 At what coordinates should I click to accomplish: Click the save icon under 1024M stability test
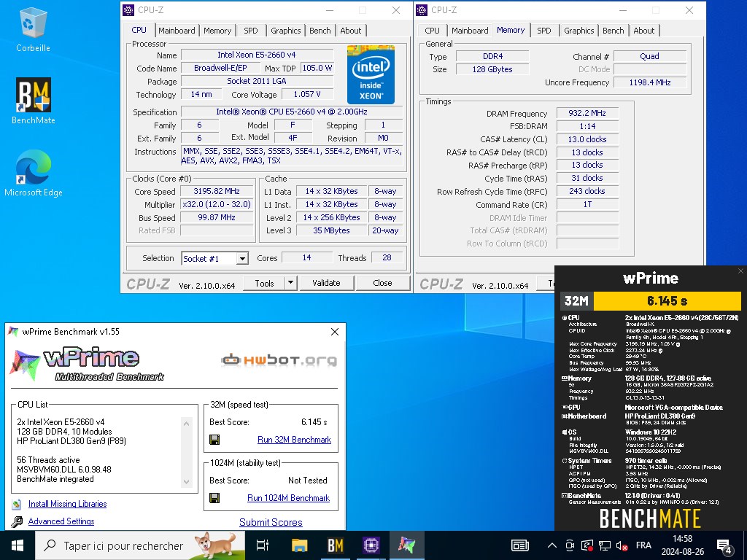(x=214, y=498)
